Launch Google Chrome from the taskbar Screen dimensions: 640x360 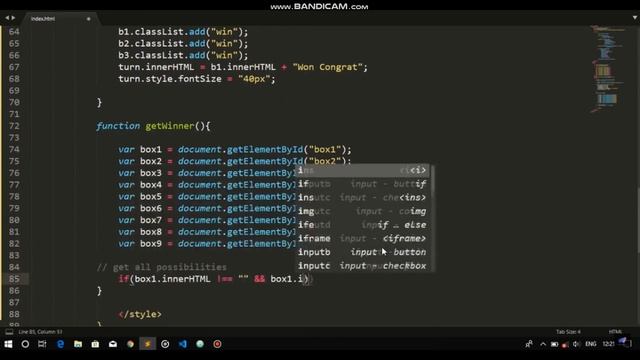coord(130,344)
